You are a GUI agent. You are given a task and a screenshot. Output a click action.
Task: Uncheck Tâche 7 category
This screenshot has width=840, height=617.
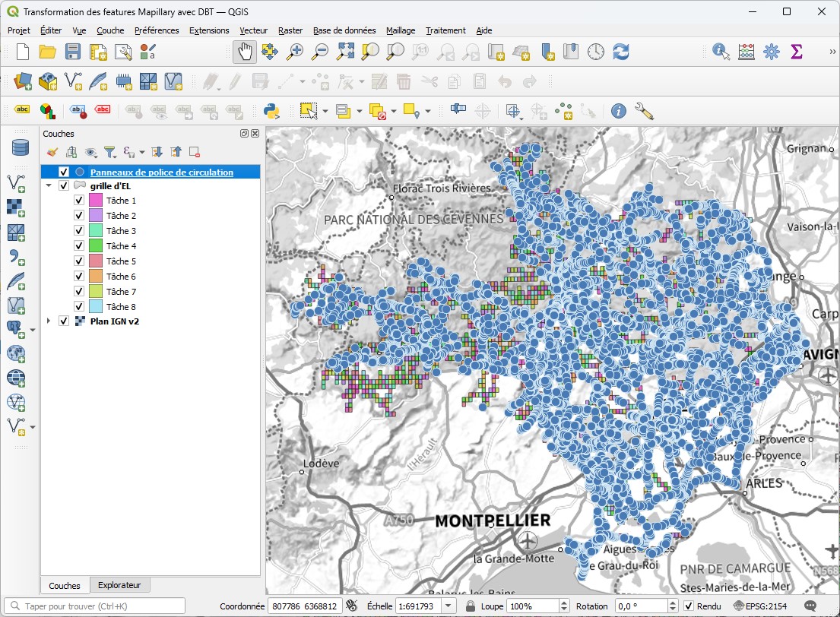click(x=79, y=291)
